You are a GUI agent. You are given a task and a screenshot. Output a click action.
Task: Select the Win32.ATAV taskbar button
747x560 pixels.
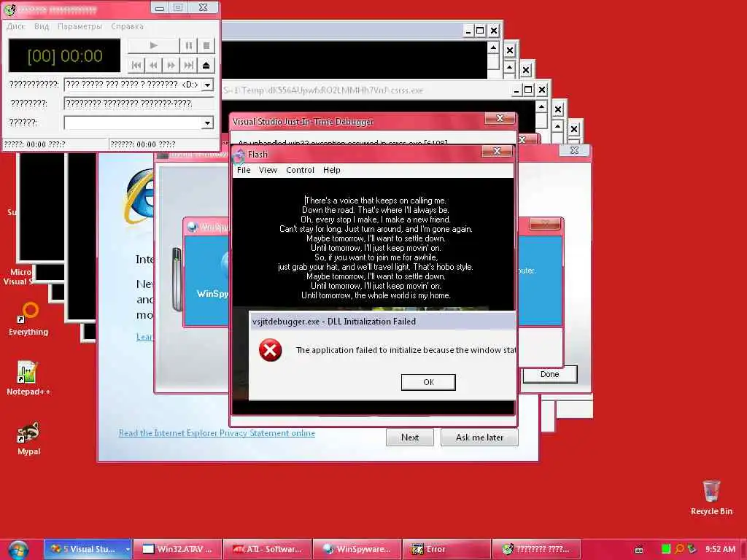177,549
